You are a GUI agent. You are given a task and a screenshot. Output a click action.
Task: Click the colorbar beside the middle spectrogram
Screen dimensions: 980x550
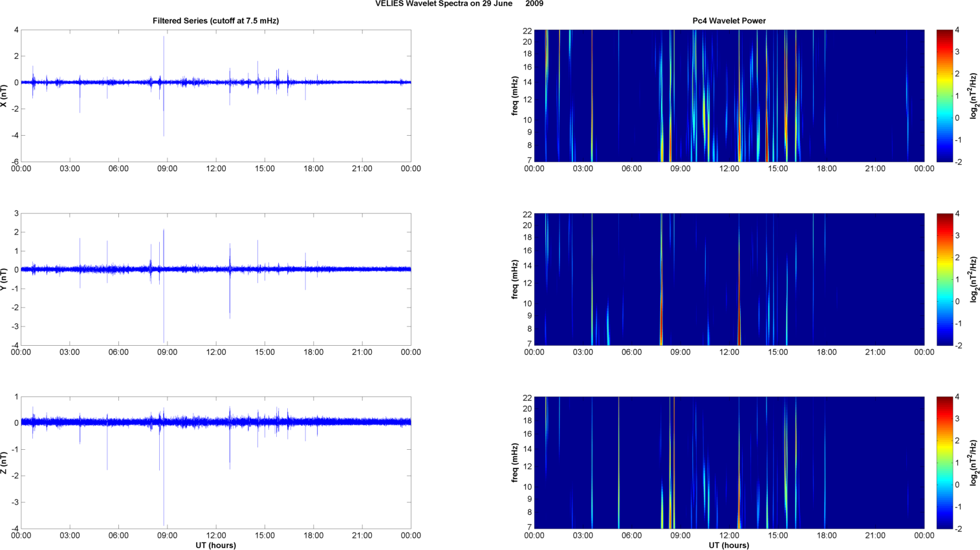(944, 279)
